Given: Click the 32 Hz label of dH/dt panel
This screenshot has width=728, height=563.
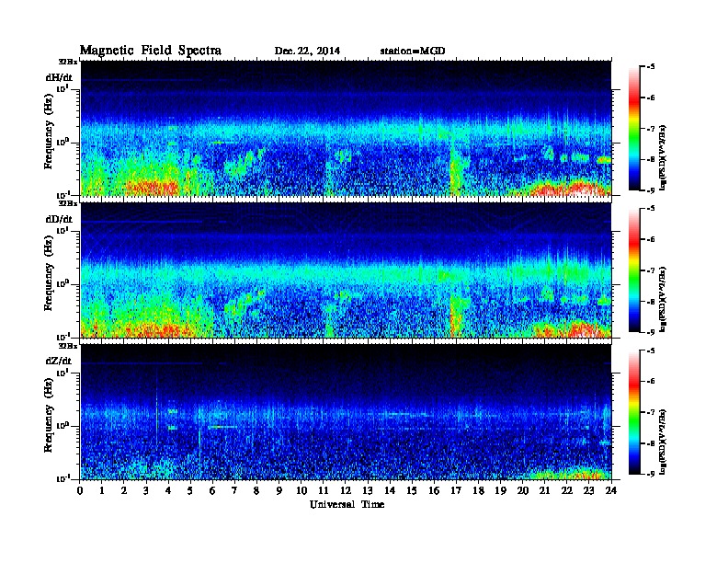Looking at the screenshot, I should click(67, 62).
